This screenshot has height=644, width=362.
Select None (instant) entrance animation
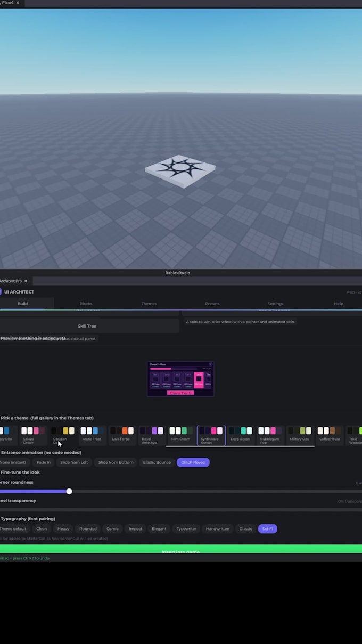(14, 462)
